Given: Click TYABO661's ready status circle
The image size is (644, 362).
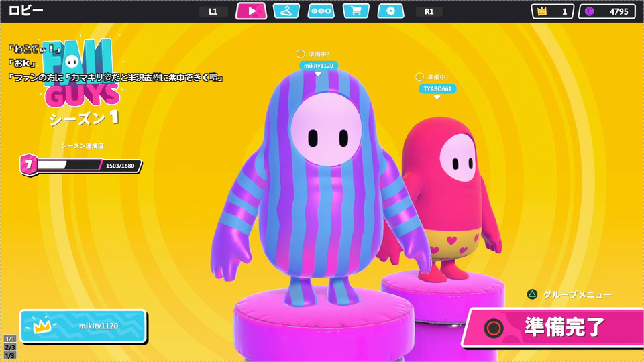Looking at the screenshot, I should coord(419,76).
